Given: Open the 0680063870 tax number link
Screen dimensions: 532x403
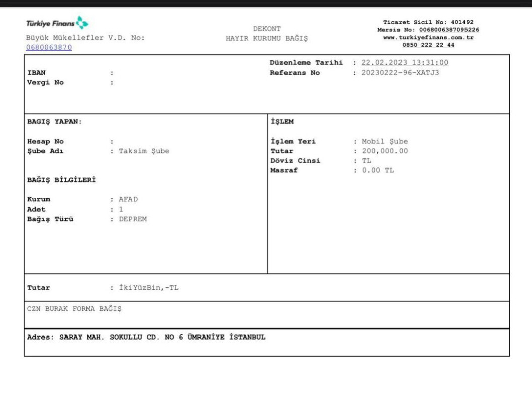Looking at the screenshot, I should point(49,47).
